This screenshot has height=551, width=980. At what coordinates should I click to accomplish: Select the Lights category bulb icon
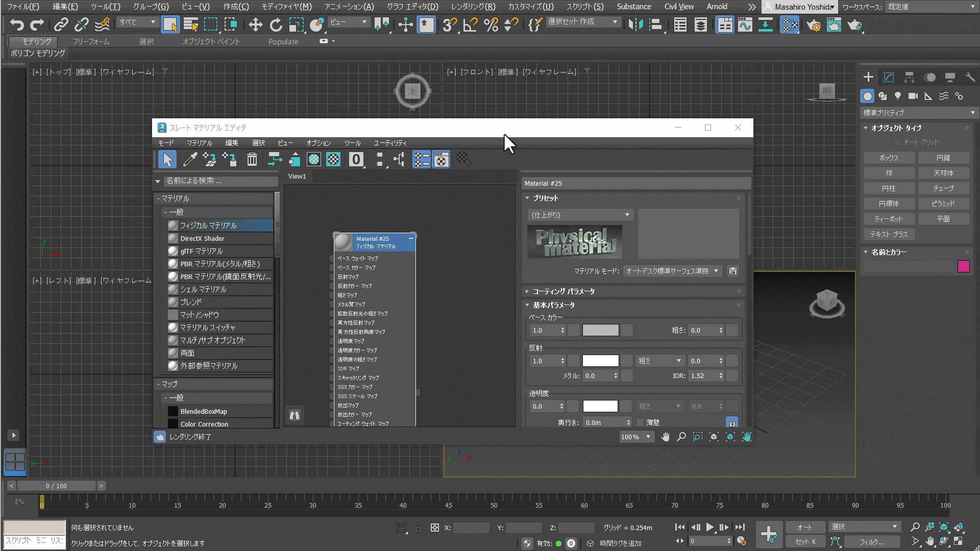coord(898,96)
